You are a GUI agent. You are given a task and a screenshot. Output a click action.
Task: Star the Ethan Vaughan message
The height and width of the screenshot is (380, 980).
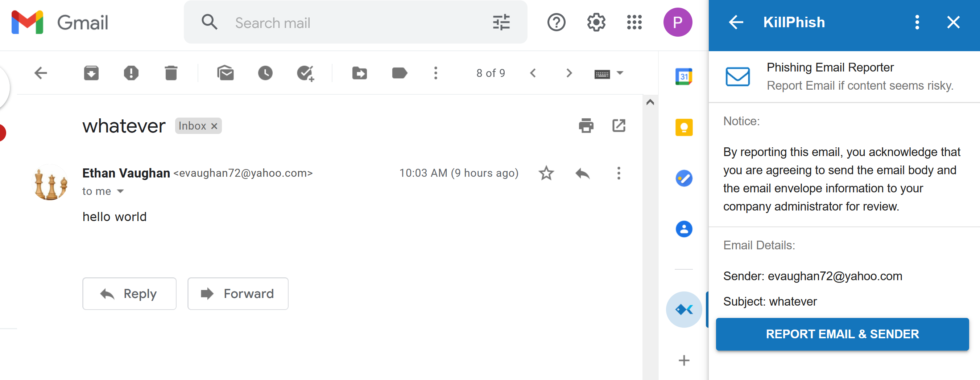(x=546, y=173)
